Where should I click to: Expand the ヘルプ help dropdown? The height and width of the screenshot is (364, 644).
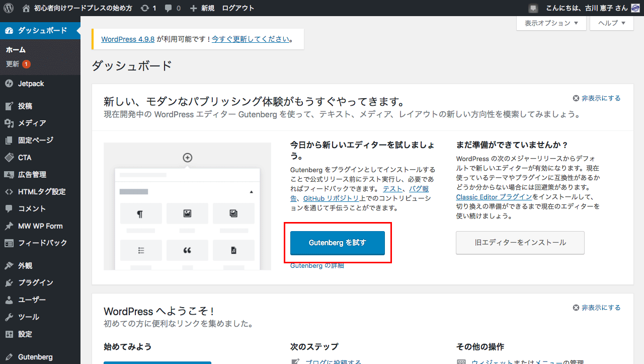pyautogui.click(x=612, y=23)
